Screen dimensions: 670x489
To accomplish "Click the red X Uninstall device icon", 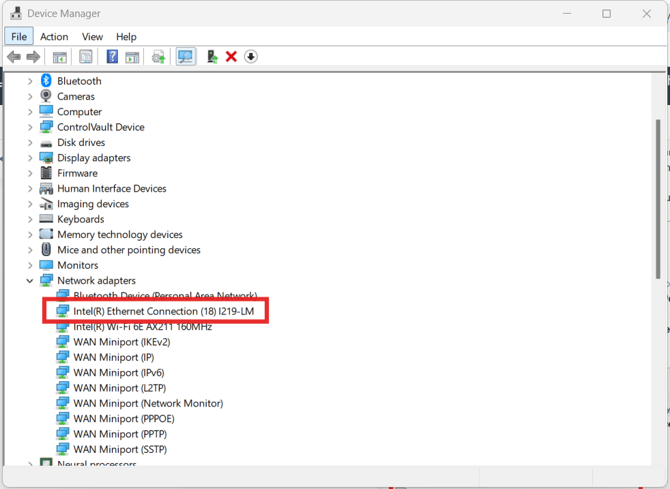I will [x=231, y=57].
